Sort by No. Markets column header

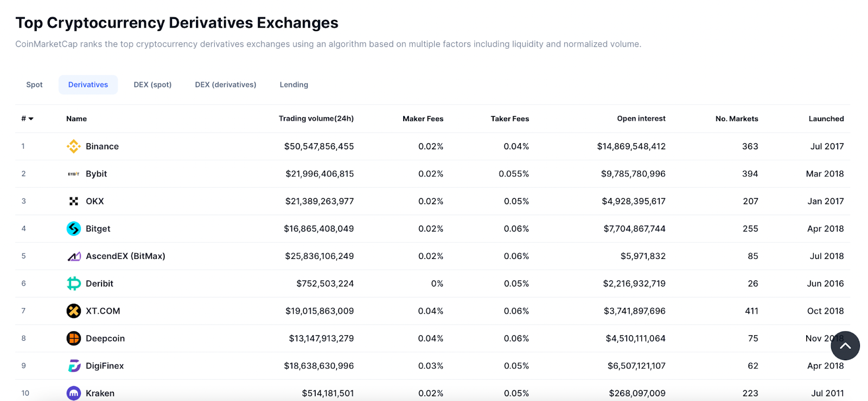[x=737, y=119]
